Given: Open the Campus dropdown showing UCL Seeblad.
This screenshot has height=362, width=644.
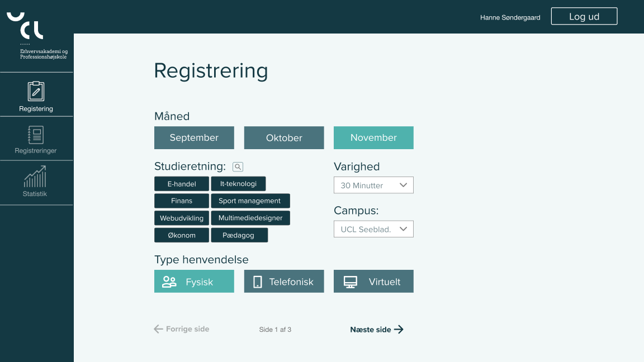Looking at the screenshot, I should 373,229.
